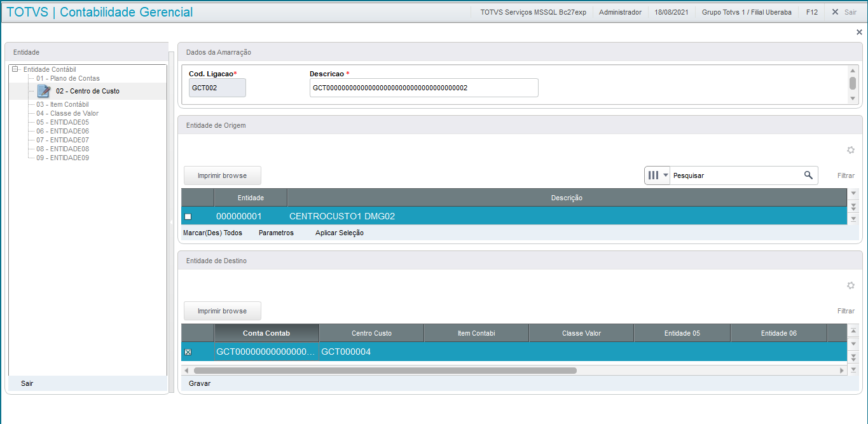Viewport: 868px width, 424px height.
Task: Click the column filter icon beside Pesquisar
Action: tap(653, 175)
